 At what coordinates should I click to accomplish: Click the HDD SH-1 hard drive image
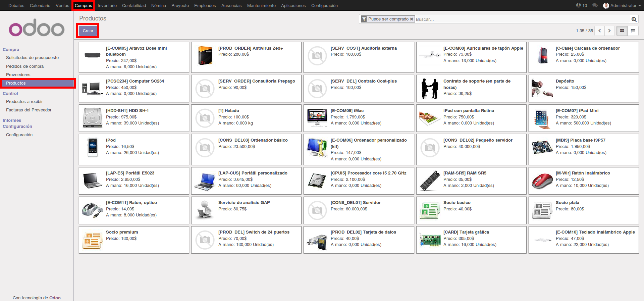click(93, 118)
